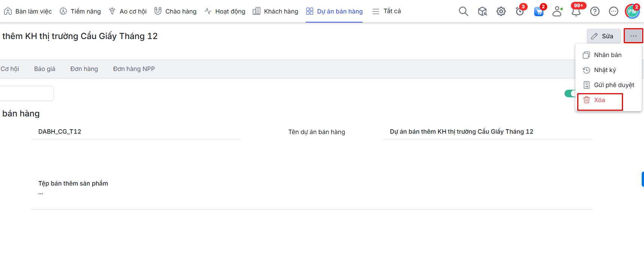Expand the three-dot more actions button
This screenshot has width=644, height=261.
(633, 36)
